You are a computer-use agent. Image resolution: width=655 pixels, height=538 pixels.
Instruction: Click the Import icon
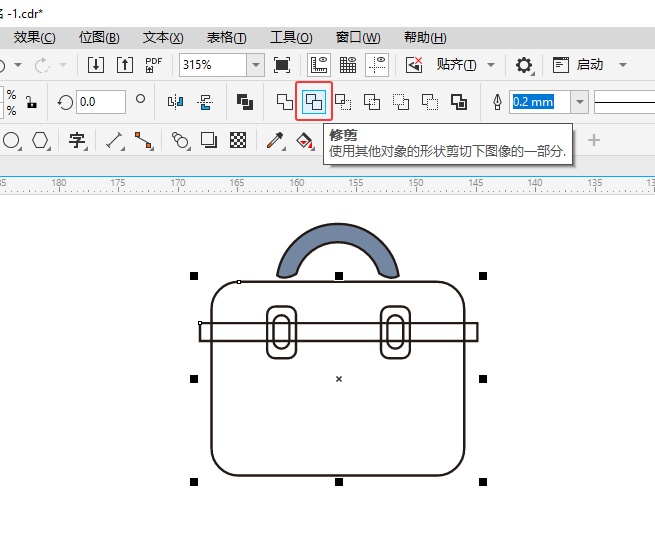point(96,65)
